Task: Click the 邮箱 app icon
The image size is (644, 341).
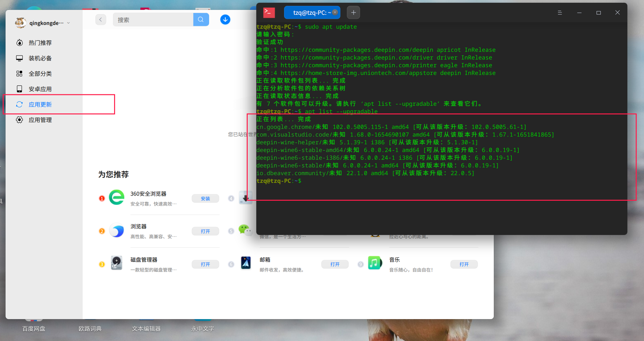Action: (246, 263)
